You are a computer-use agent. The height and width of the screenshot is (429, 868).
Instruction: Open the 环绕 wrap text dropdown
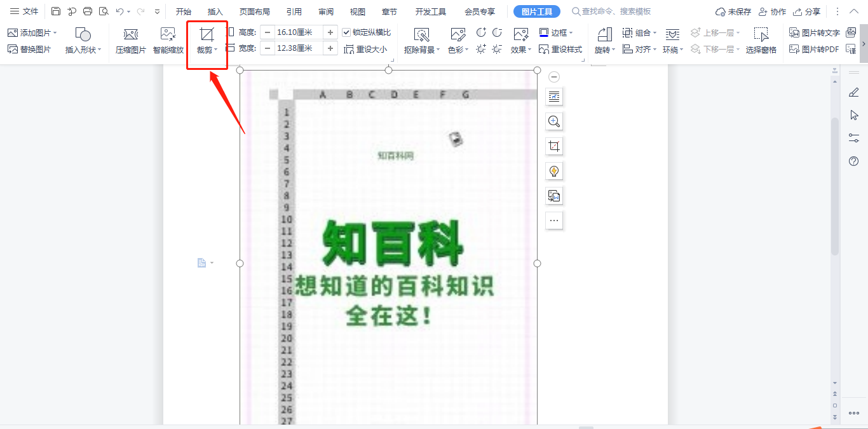(674, 41)
